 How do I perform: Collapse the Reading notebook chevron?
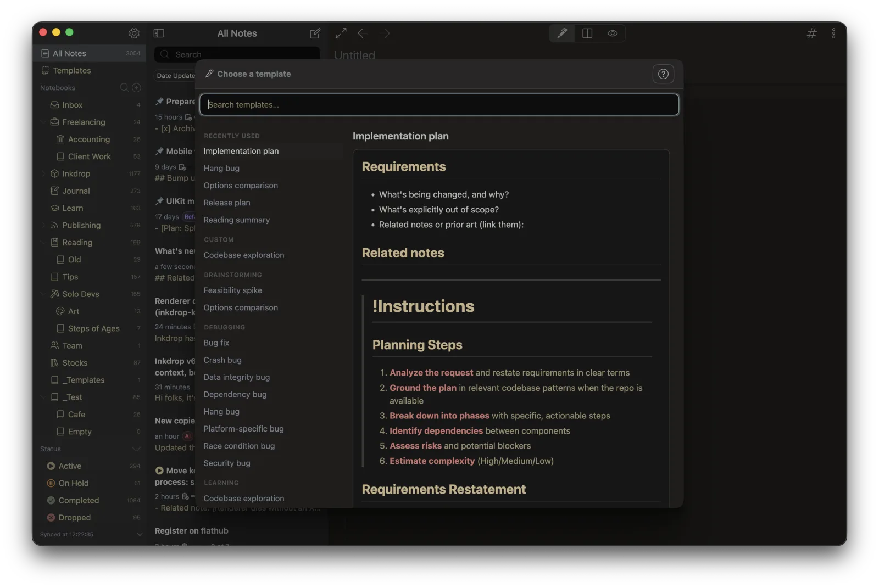pyautogui.click(x=43, y=242)
